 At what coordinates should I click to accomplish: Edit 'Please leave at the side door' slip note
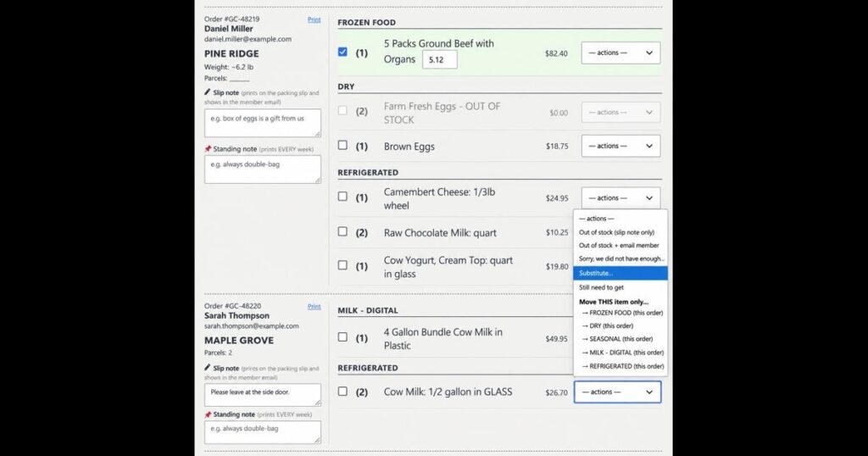[263, 395]
